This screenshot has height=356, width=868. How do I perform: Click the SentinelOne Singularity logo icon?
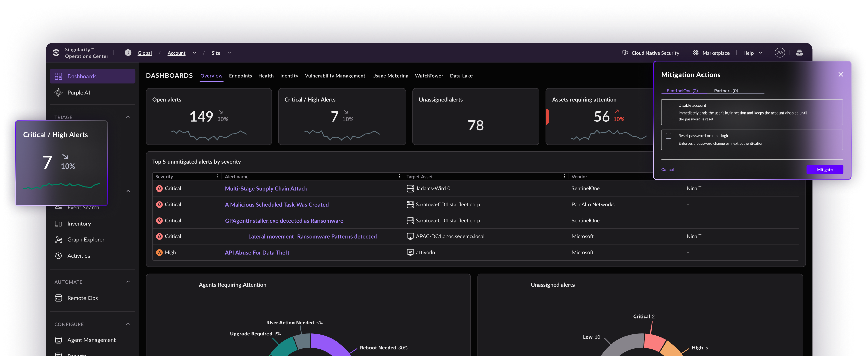pos(56,53)
